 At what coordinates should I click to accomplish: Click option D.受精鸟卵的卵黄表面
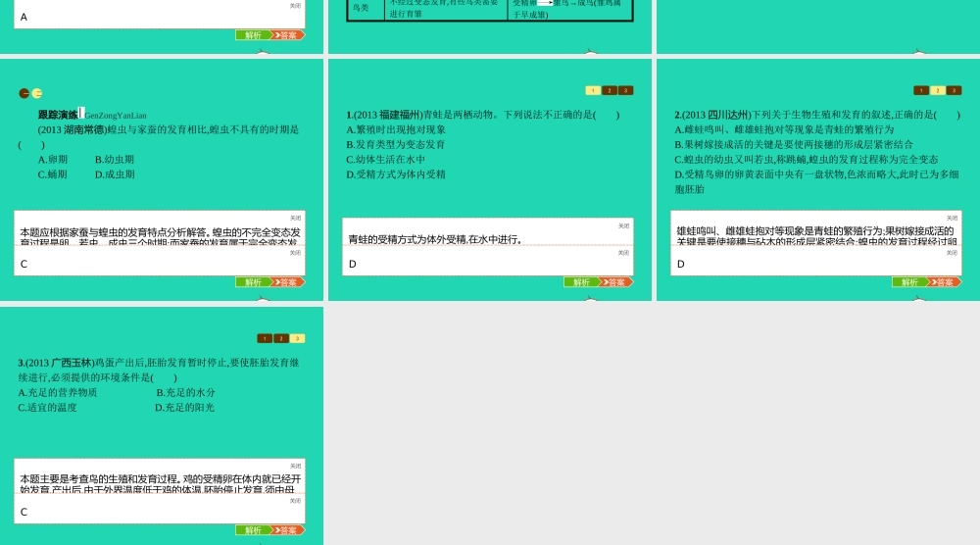(816, 181)
